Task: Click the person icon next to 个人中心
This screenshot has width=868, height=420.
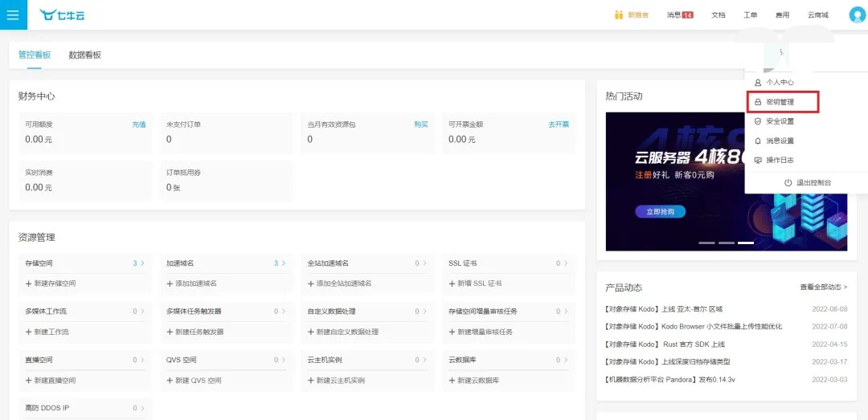Action: (x=758, y=83)
